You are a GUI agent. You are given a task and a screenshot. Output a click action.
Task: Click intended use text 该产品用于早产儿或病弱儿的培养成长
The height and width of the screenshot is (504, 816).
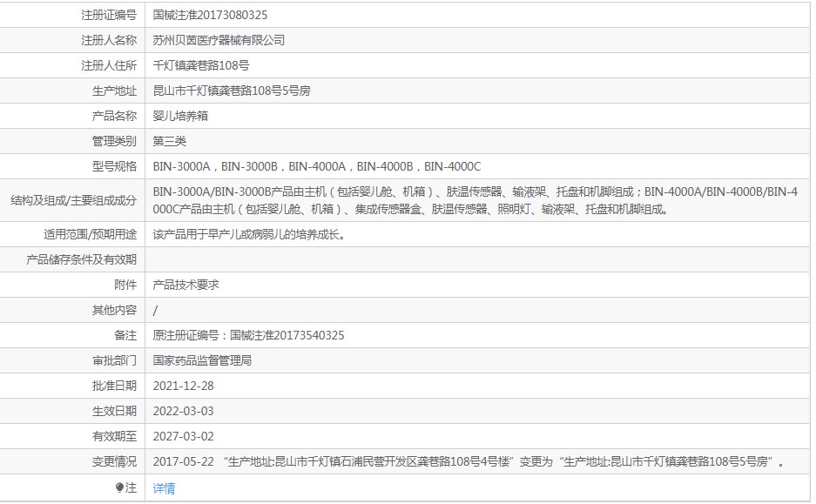(x=249, y=234)
